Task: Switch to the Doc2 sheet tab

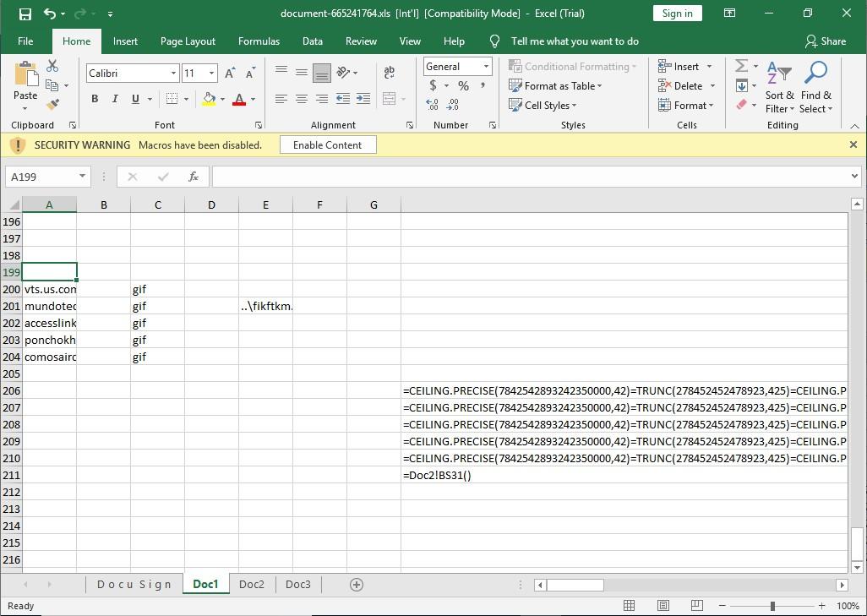Action: click(x=251, y=585)
